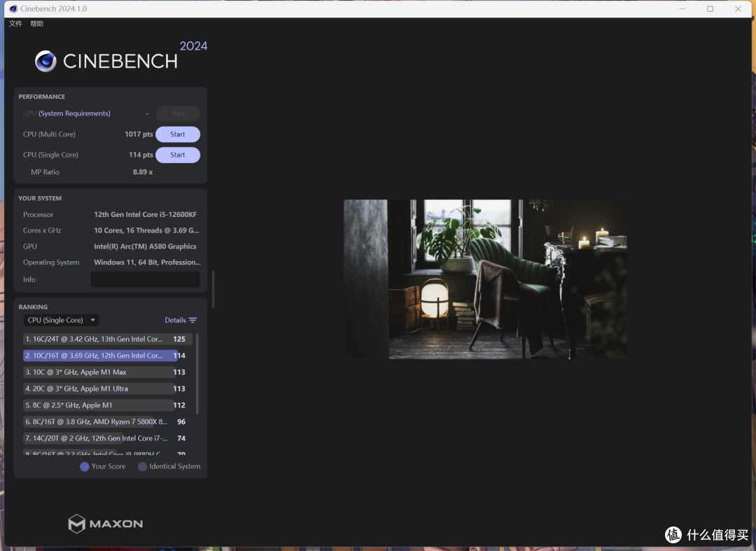
Task: Click the Maxon logo at bottom
Action: (106, 524)
